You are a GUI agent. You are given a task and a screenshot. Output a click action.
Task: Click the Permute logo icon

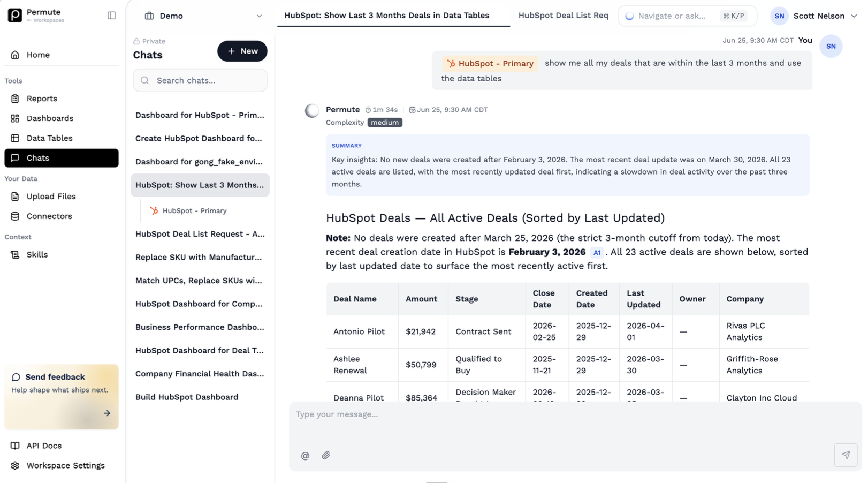[15, 16]
